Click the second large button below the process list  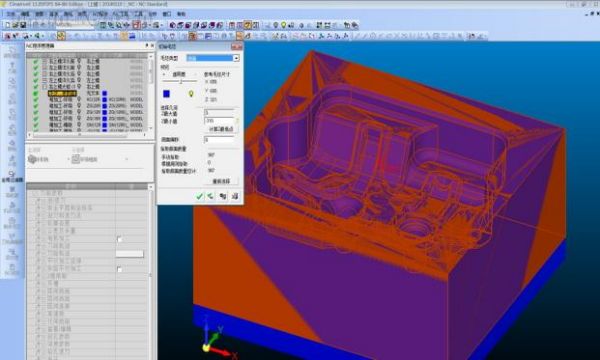point(85,159)
